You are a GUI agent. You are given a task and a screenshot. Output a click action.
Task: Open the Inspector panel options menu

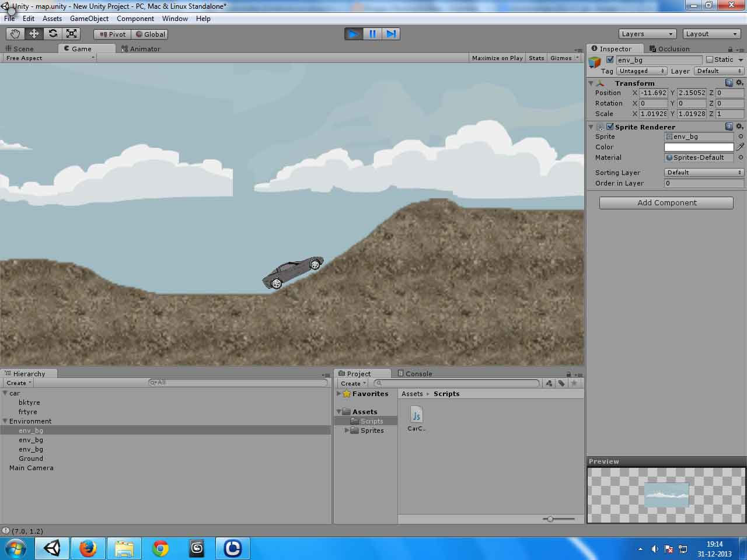tap(739, 50)
